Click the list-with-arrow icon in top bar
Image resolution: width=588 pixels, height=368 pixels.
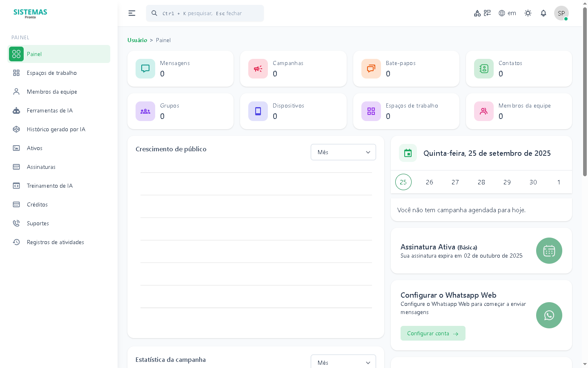click(x=487, y=13)
